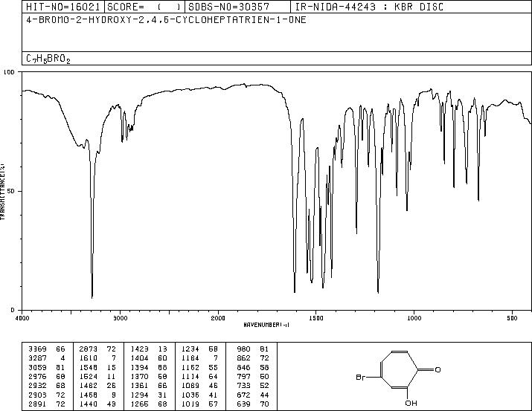
Task: Click the 1500 wavenumber tick label
Action: click(x=315, y=317)
